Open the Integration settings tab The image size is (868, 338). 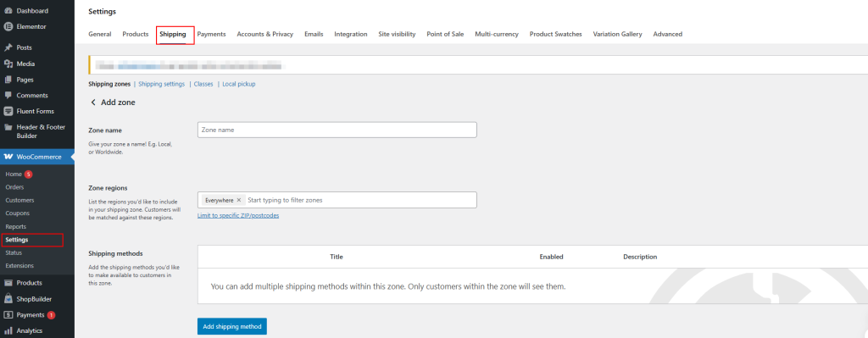350,34
